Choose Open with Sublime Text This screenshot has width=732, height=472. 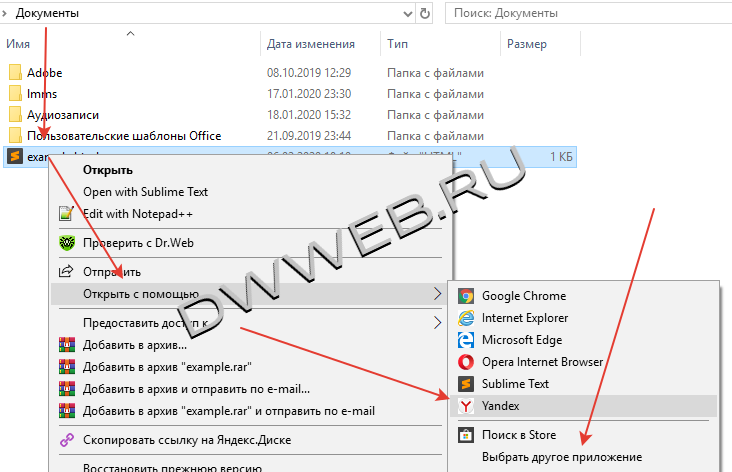tap(145, 192)
